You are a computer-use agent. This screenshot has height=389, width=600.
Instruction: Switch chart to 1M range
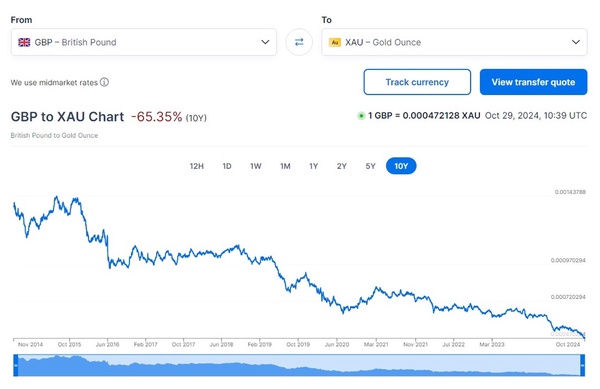tap(285, 166)
